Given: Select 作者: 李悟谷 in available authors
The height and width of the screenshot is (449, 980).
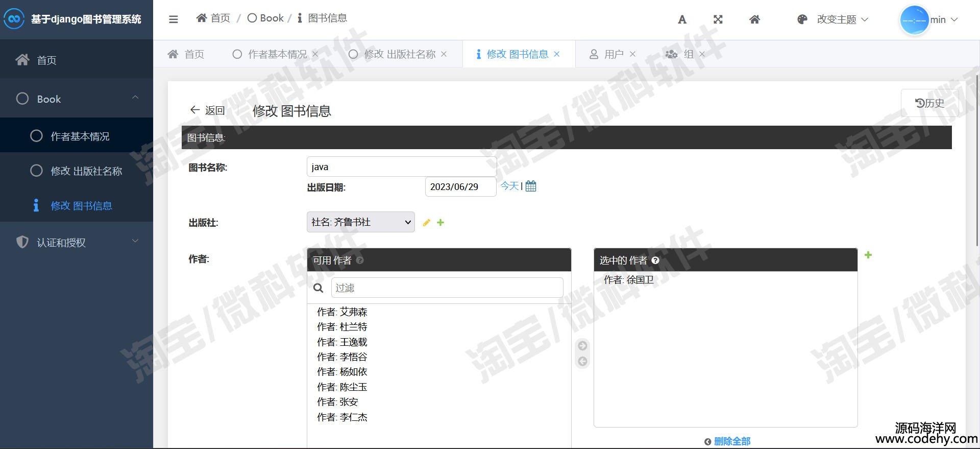Looking at the screenshot, I should (x=342, y=357).
